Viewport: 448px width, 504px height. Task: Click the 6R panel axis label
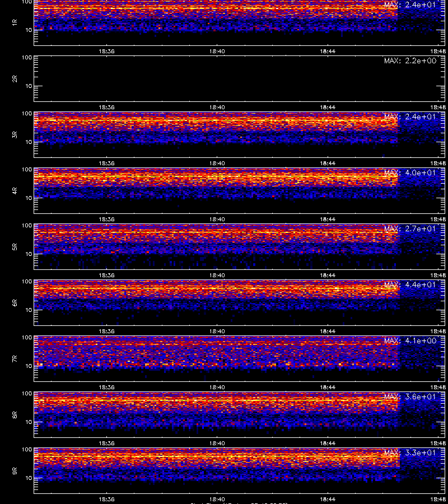pyautogui.click(x=15, y=303)
